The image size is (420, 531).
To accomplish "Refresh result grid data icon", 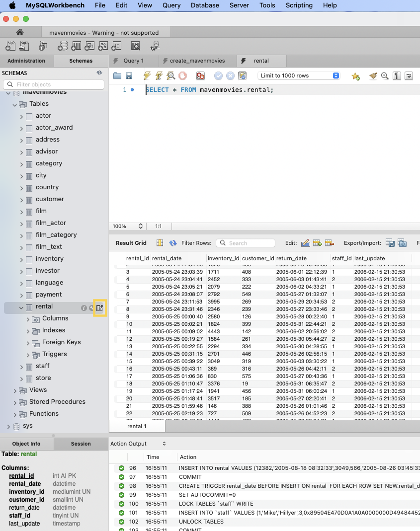I will tap(173, 243).
